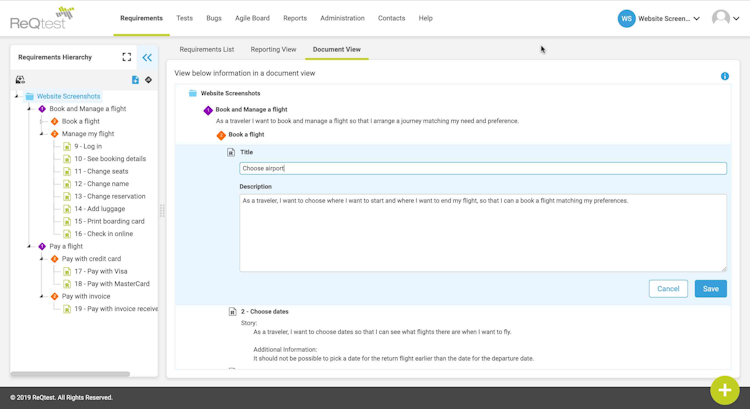This screenshot has width=750, height=409.
Task: Click the hierarchy horizontal scrollbar
Action: tap(70, 374)
